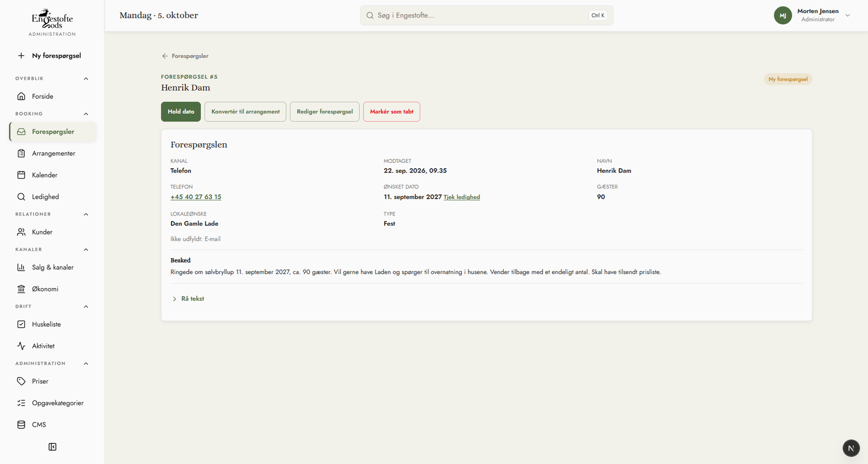Click the round N badge in corner

click(851, 448)
